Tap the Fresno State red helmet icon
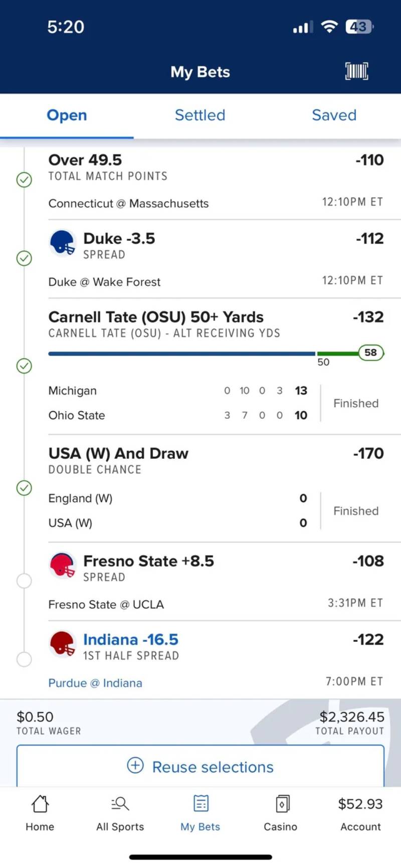Screen dimensions: 401x868 63,565
